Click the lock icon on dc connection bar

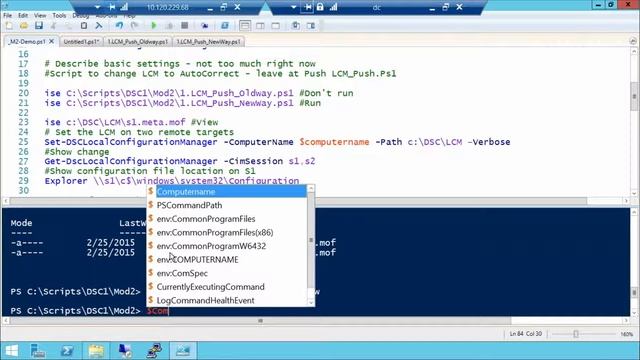320,7
